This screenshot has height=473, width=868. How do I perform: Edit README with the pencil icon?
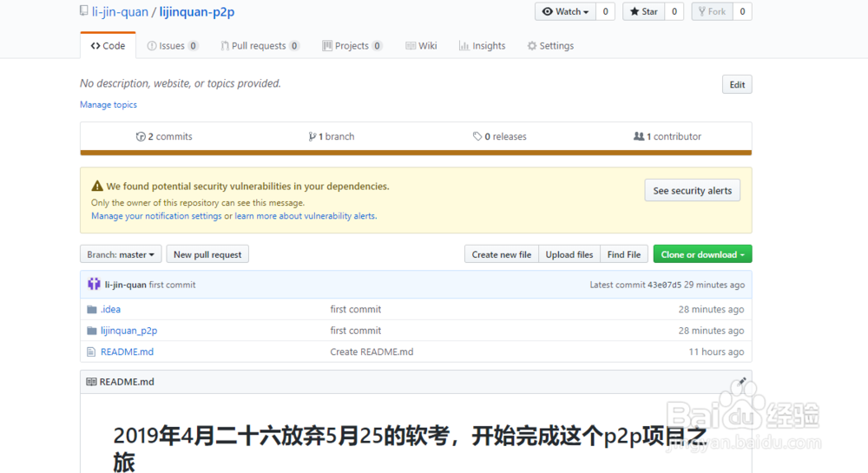click(x=742, y=381)
